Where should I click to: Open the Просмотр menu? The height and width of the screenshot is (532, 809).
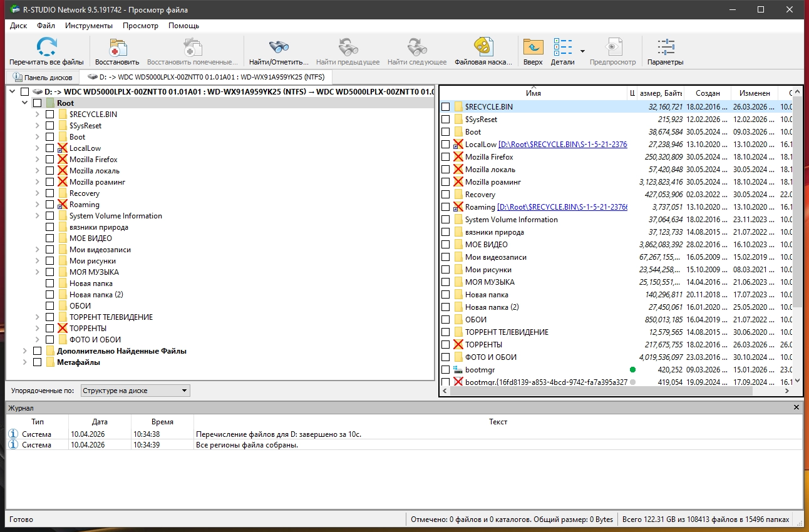pos(141,26)
